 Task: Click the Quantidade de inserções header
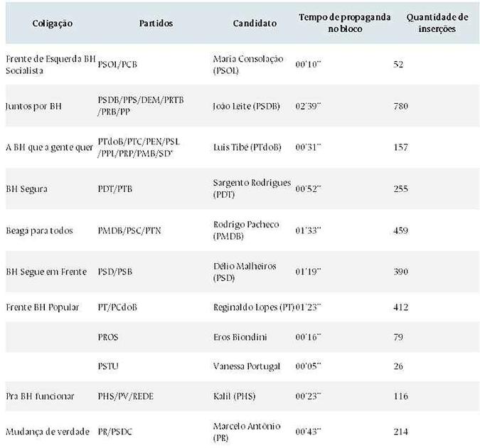click(x=437, y=23)
